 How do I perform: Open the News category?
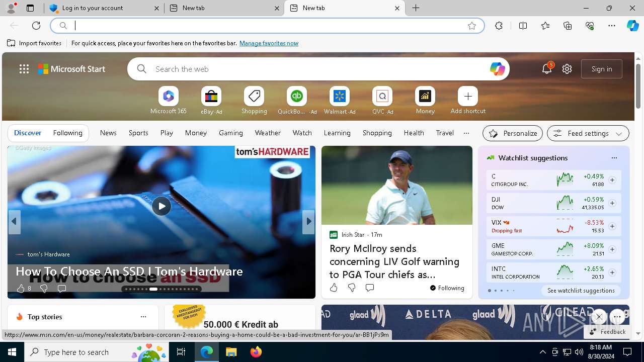(108, 133)
